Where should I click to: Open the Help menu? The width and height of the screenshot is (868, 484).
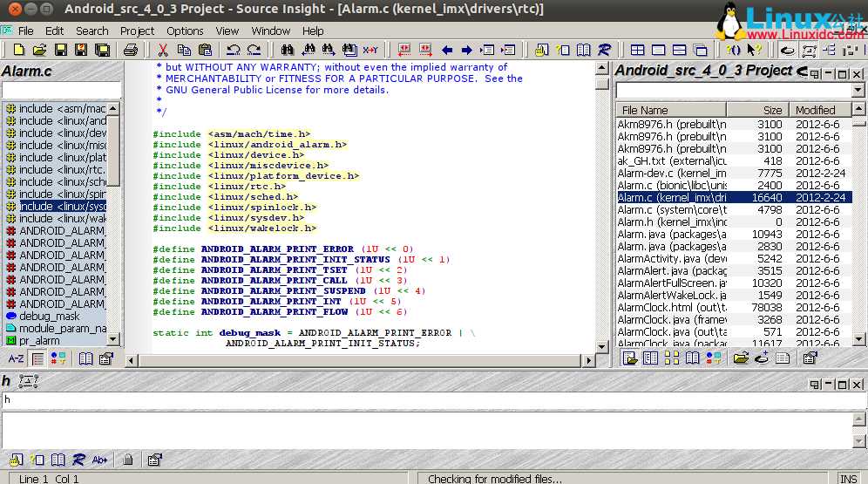coord(313,31)
